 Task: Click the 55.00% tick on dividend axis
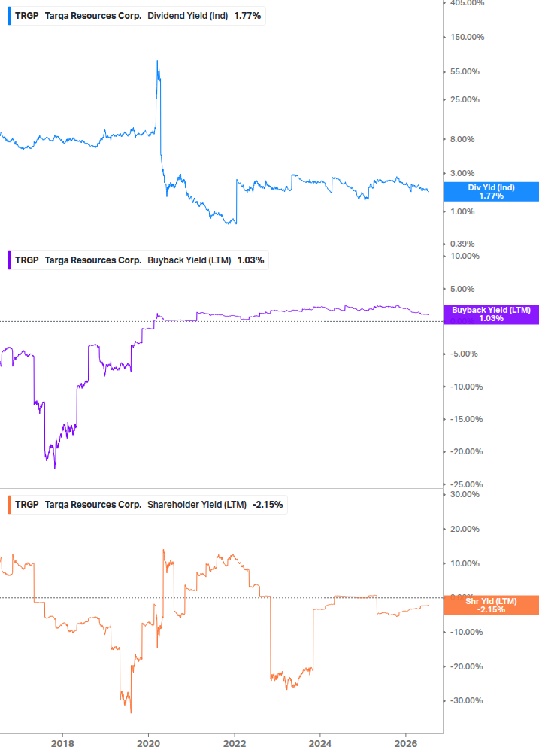click(465, 72)
